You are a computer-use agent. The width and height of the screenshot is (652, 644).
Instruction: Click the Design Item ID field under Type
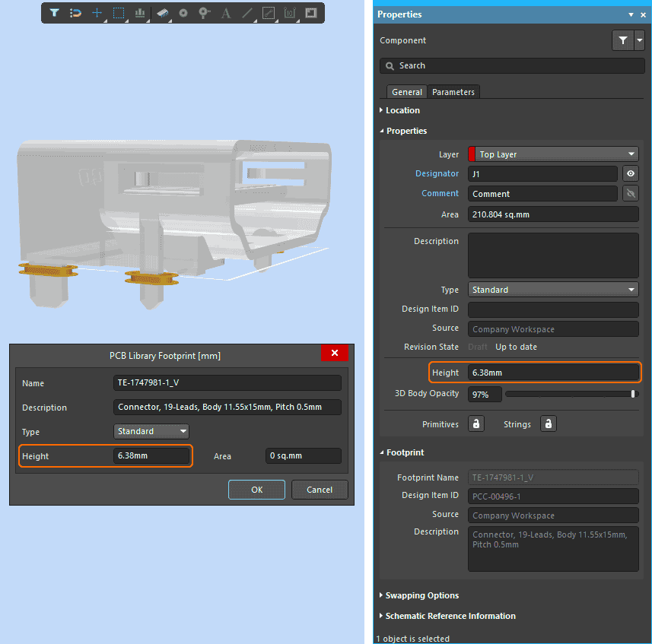tap(553, 309)
